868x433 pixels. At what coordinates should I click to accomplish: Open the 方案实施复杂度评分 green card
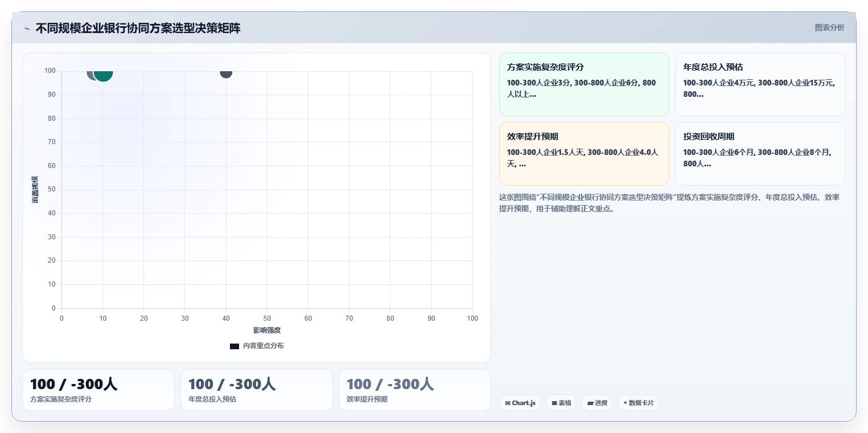click(584, 84)
